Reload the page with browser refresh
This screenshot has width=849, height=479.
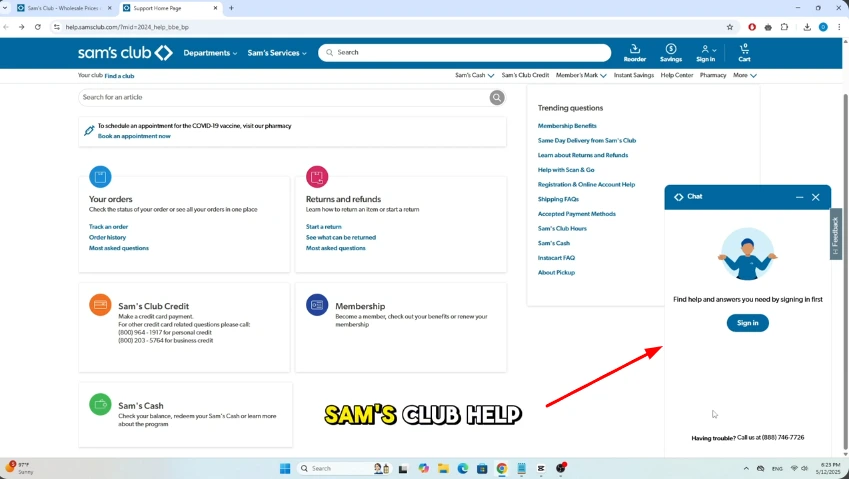(x=37, y=27)
